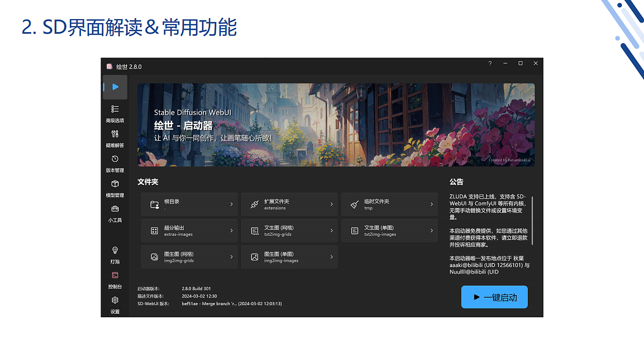This screenshot has height=362, width=644.
Task: Expand the 图生图 (单图) chevron arrow
Action: [332, 257]
